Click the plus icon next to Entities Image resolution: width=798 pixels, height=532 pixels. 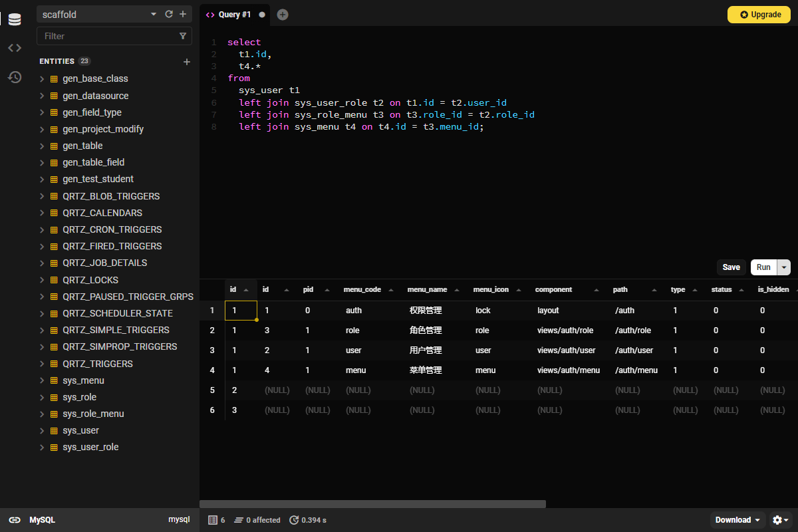(187, 62)
